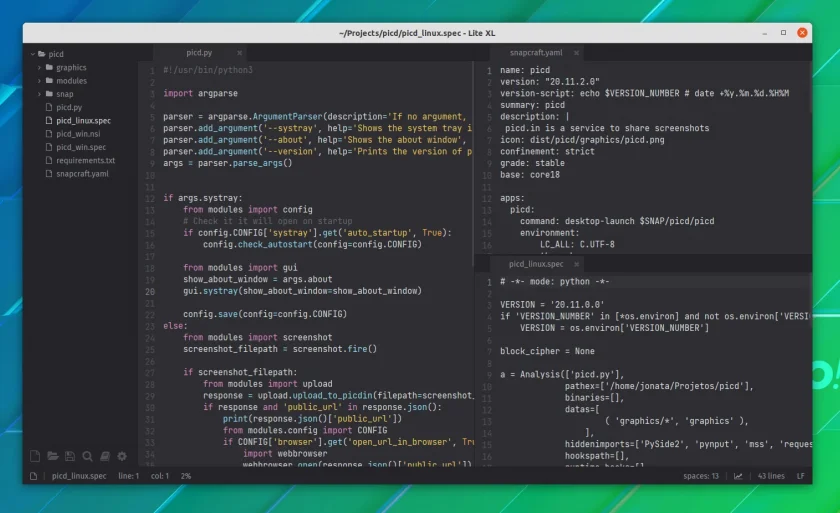Click the file icon beside picd.py
This screenshot has width=840, height=513.
tap(49, 107)
